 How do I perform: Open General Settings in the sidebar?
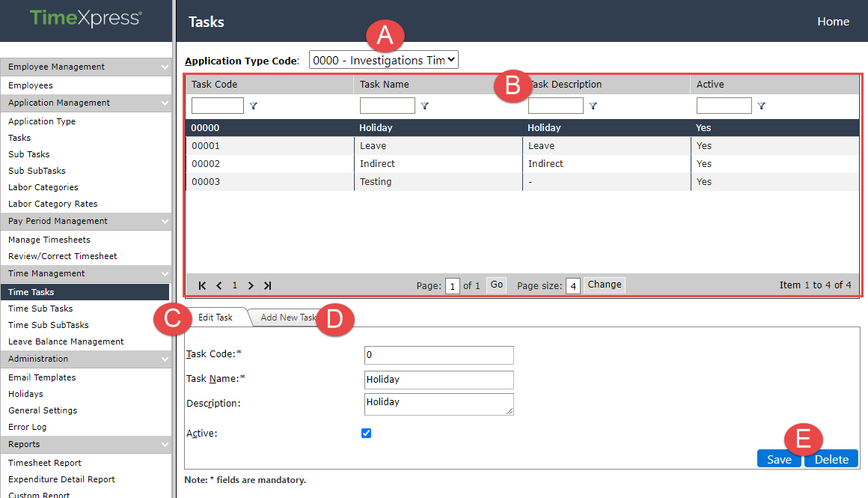43,410
